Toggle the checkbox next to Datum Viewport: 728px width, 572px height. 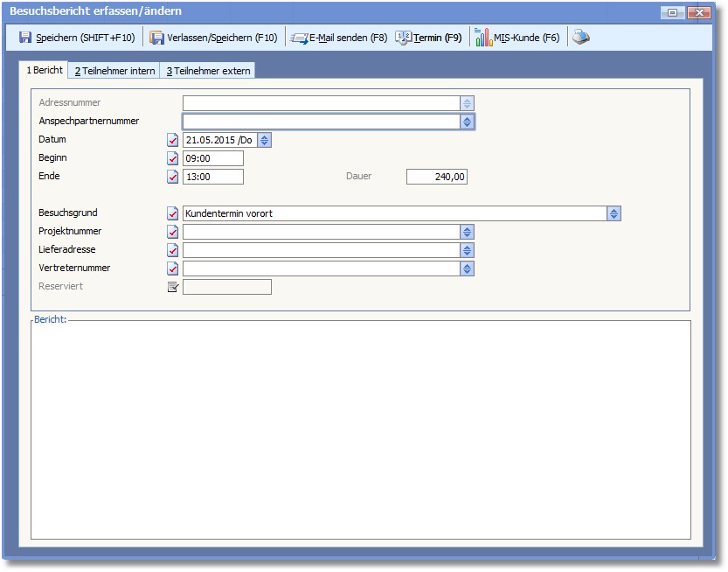173,140
